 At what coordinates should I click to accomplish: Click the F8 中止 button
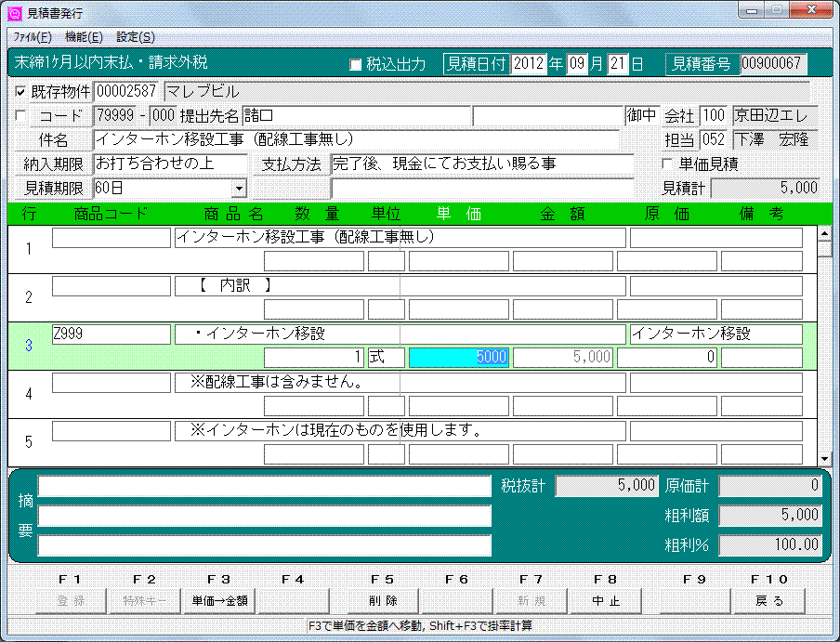tap(606, 601)
